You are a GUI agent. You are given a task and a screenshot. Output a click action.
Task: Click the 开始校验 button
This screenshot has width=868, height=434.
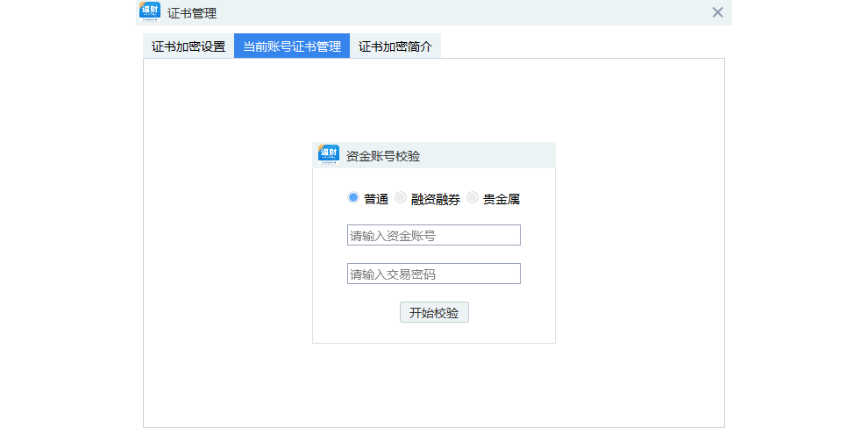[x=434, y=312]
